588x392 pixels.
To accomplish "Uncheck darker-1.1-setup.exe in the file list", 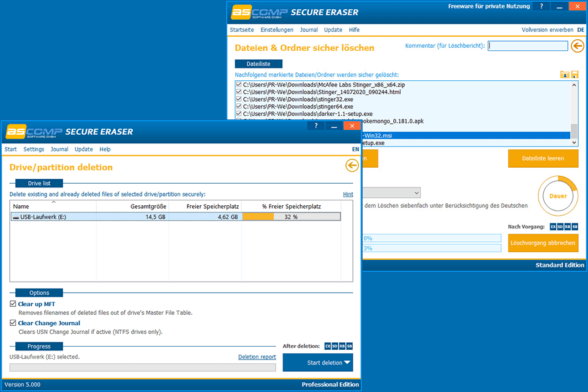I will click(239, 113).
